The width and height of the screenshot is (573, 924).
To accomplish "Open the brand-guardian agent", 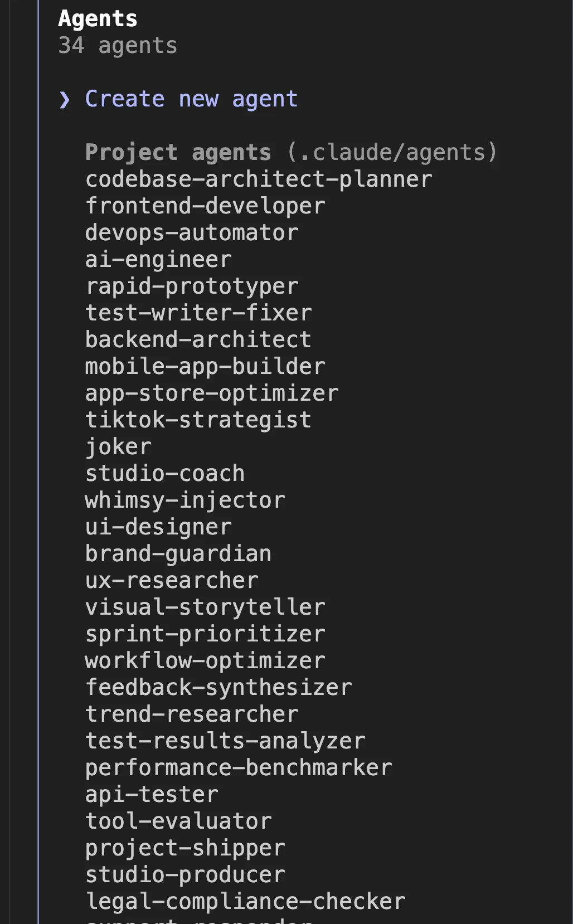I will [x=178, y=554].
